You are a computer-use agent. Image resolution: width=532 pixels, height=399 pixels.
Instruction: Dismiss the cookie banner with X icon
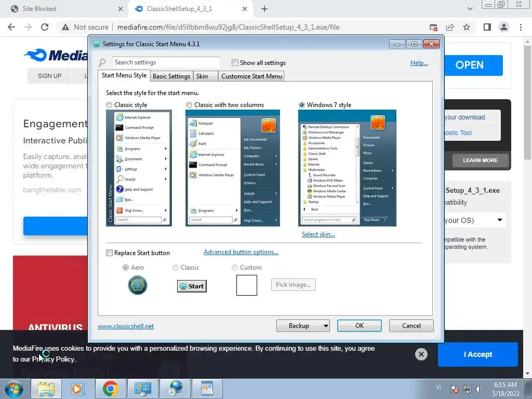[421, 354]
